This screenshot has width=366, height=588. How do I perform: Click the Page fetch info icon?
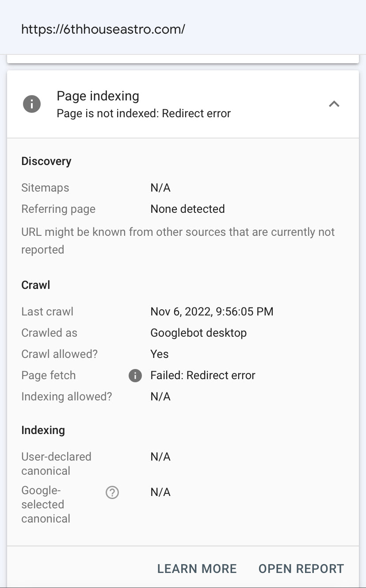click(x=135, y=376)
